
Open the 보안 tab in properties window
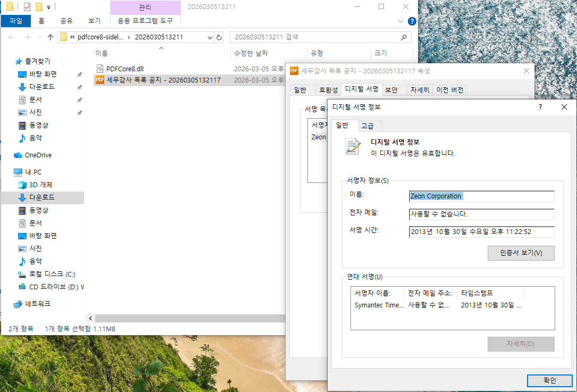click(x=391, y=90)
